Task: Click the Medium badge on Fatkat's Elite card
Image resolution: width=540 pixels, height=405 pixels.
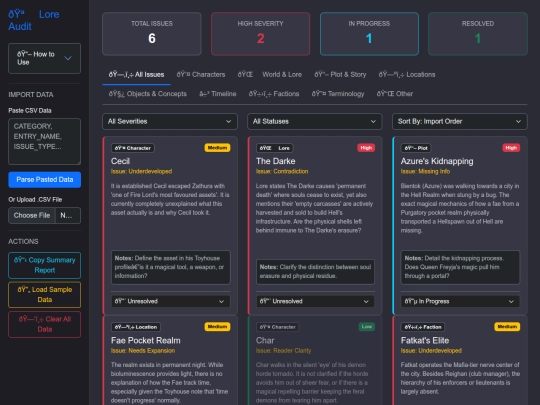Action: [507, 326]
